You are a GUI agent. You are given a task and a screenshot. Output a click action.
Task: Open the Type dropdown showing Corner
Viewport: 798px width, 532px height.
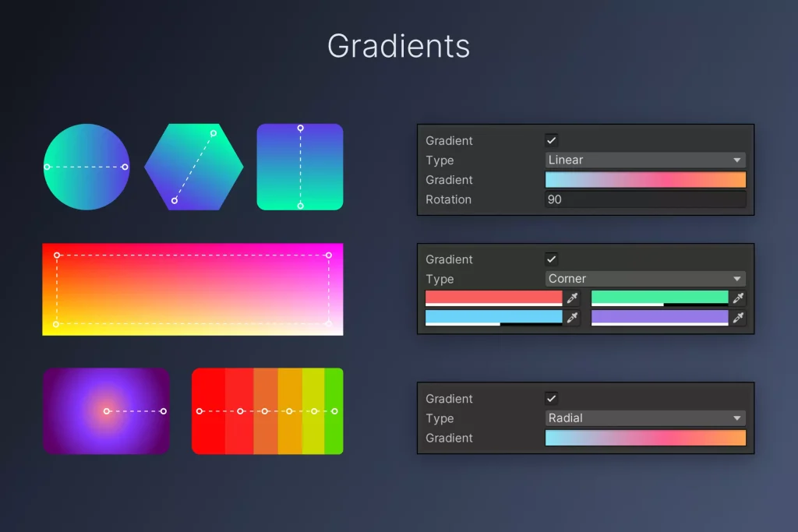[x=645, y=279]
